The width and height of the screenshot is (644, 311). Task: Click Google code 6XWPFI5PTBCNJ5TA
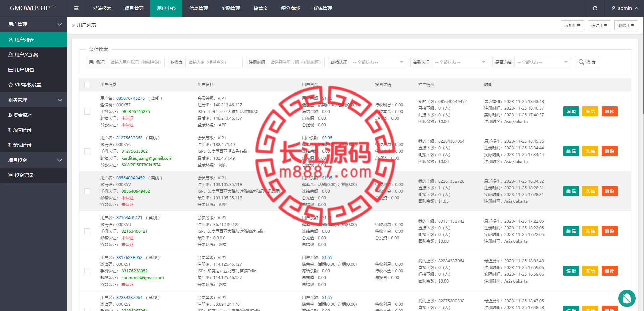click(x=141, y=165)
